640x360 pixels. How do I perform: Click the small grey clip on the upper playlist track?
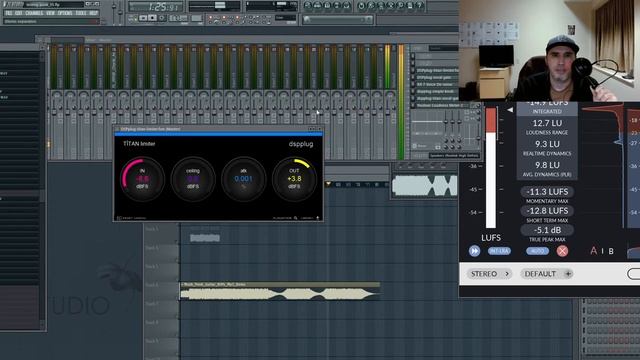click(x=205, y=238)
